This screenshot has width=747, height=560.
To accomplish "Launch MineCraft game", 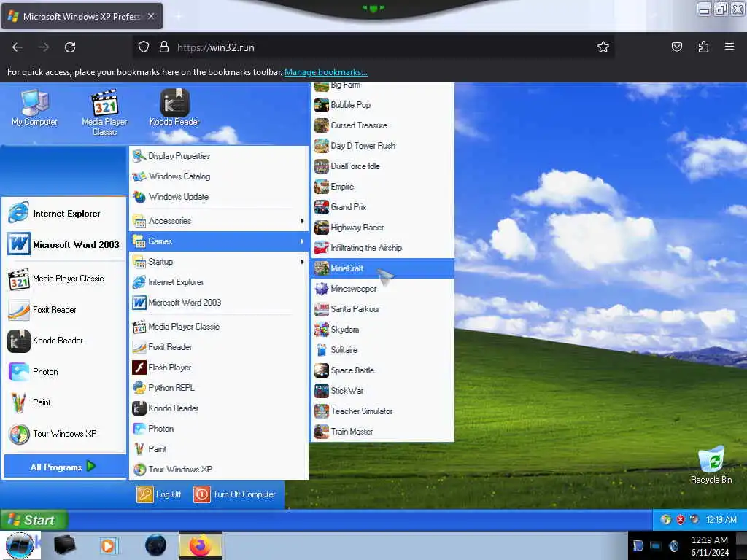I will [x=382, y=268].
